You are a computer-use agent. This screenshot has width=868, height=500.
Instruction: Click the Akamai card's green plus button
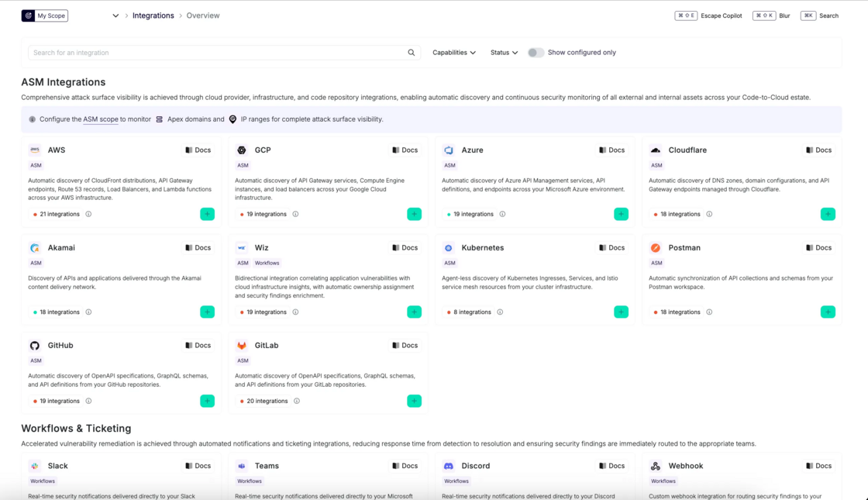pyautogui.click(x=207, y=312)
